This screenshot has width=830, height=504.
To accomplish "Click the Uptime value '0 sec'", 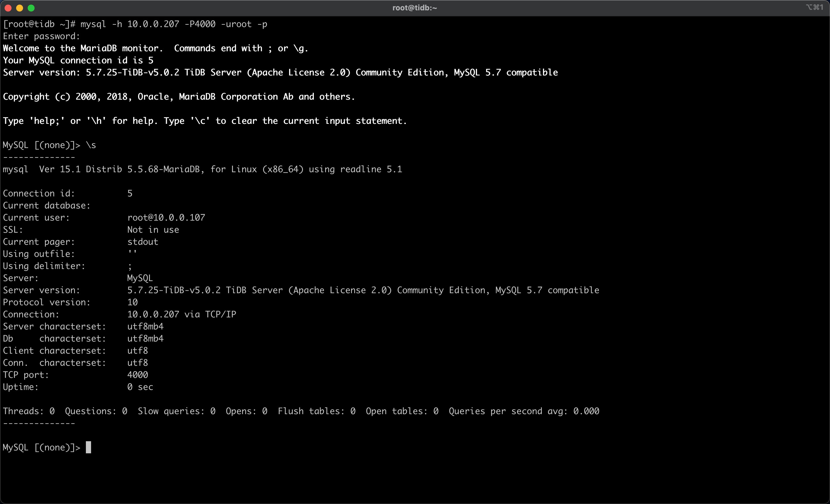I will pos(140,388).
